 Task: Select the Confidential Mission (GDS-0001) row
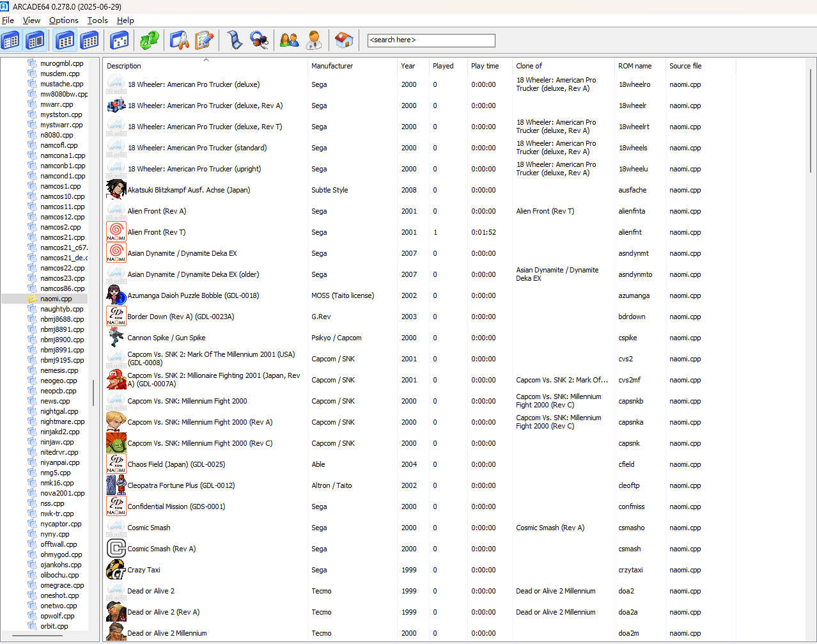419,507
